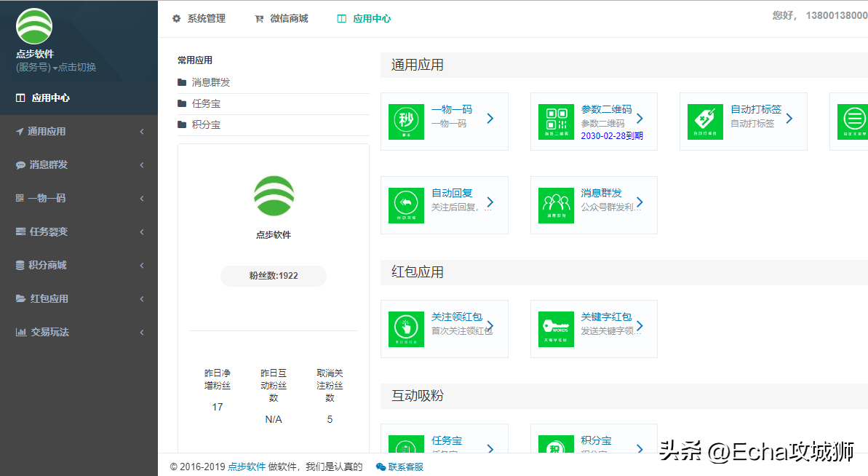
Task: Expand the sidebar 一物一码 chevron
Action: point(142,198)
